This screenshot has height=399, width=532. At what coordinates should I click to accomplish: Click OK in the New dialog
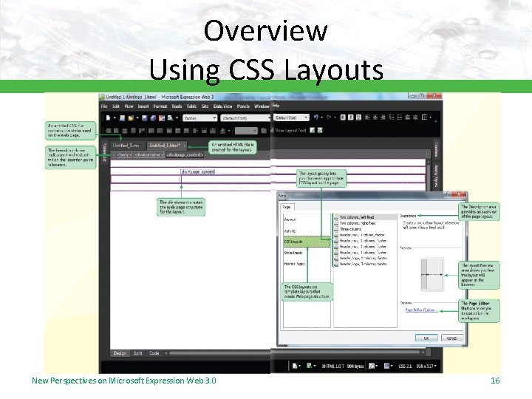point(426,338)
